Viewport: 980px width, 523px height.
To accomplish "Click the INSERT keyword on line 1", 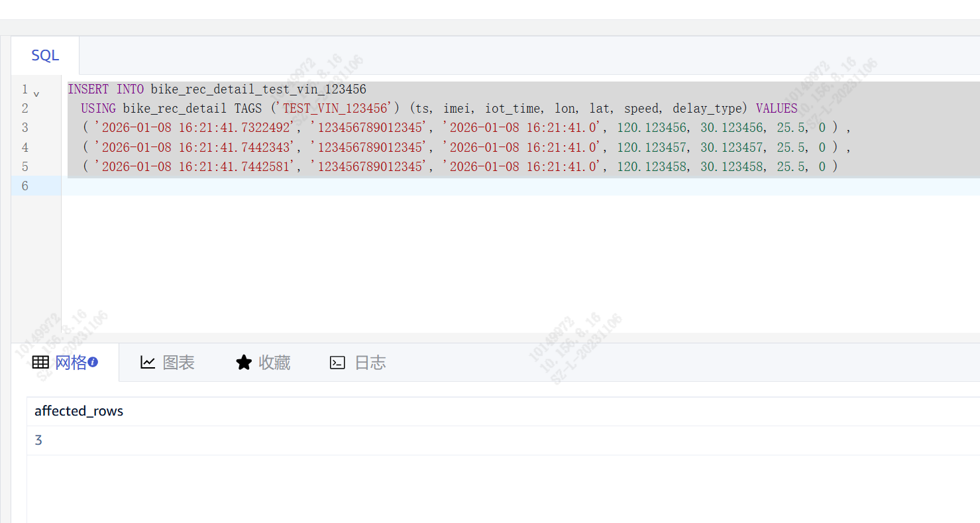I will point(88,89).
